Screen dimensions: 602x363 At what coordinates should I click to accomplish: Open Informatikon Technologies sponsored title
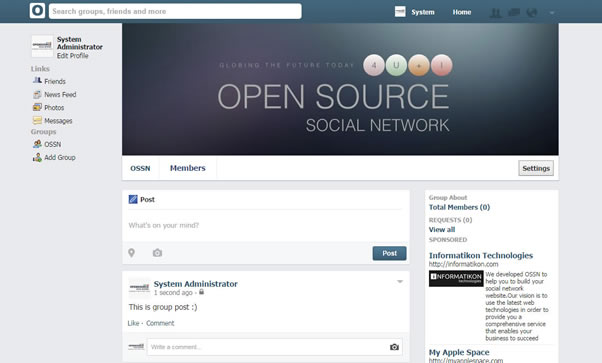point(481,255)
